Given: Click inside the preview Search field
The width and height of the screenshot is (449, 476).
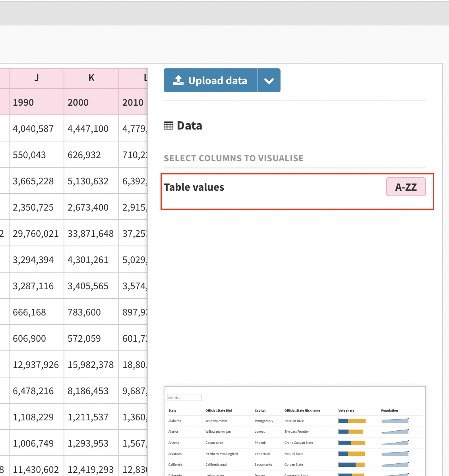Looking at the screenshot, I should pyautogui.click(x=184, y=397).
